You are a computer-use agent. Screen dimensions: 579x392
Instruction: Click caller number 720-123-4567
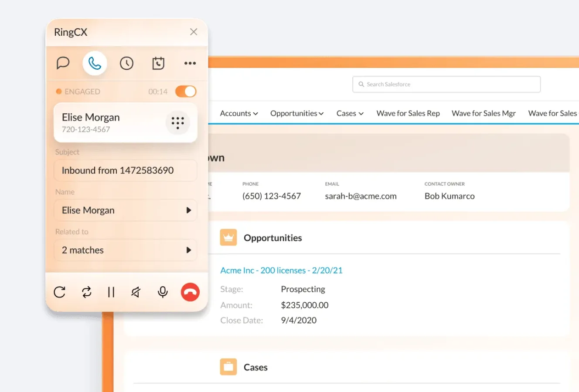[x=86, y=129]
